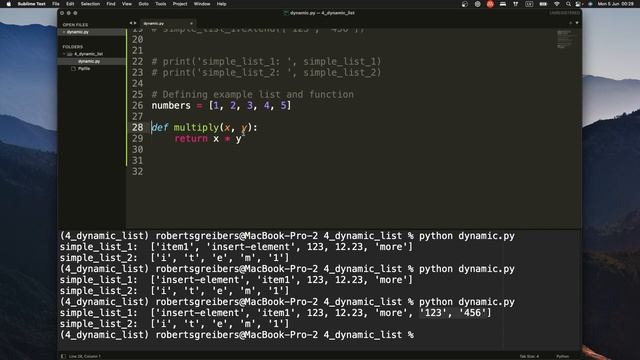The width and height of the screenshot is (640, 360).
Task: Click the bed-shaped menu bar icon
Action: 503,4
